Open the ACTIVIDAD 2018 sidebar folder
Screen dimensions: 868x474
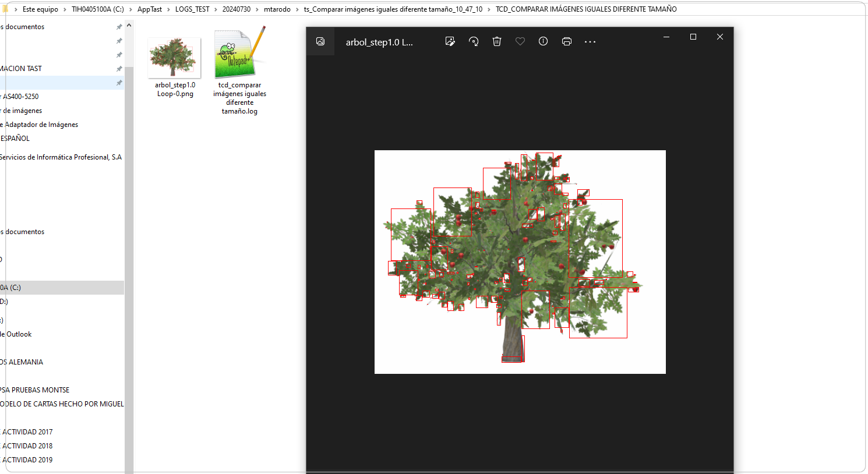point(27,446)
